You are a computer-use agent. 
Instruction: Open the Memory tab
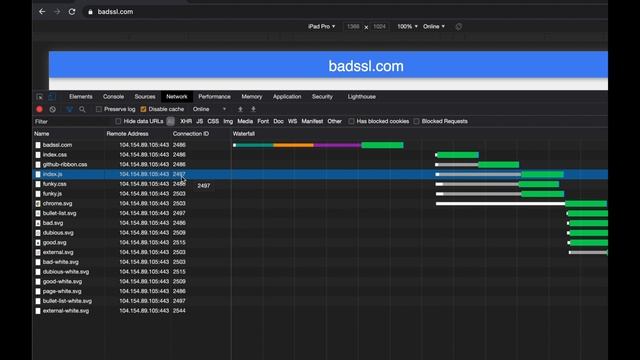(252, 97)
